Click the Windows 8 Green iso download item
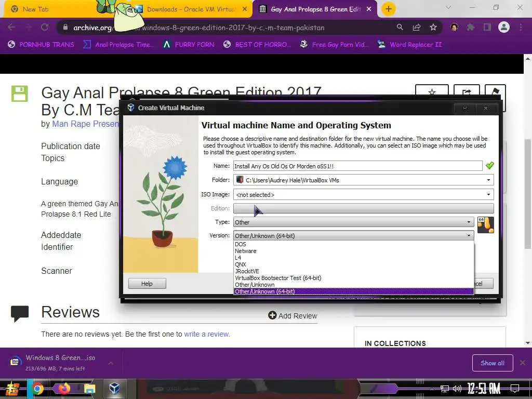Image resolution: width=532 pixels, height=399 pixels. coord(60,363)
